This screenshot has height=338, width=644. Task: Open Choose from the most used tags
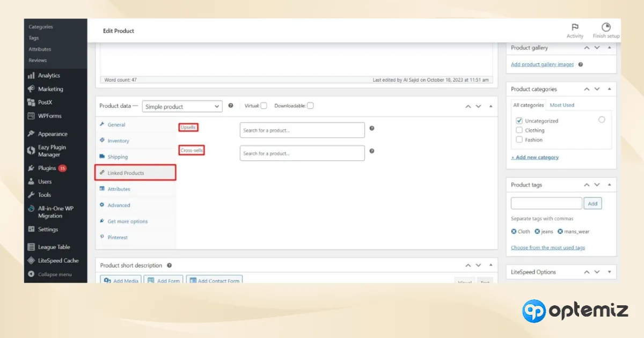(548, 247)
